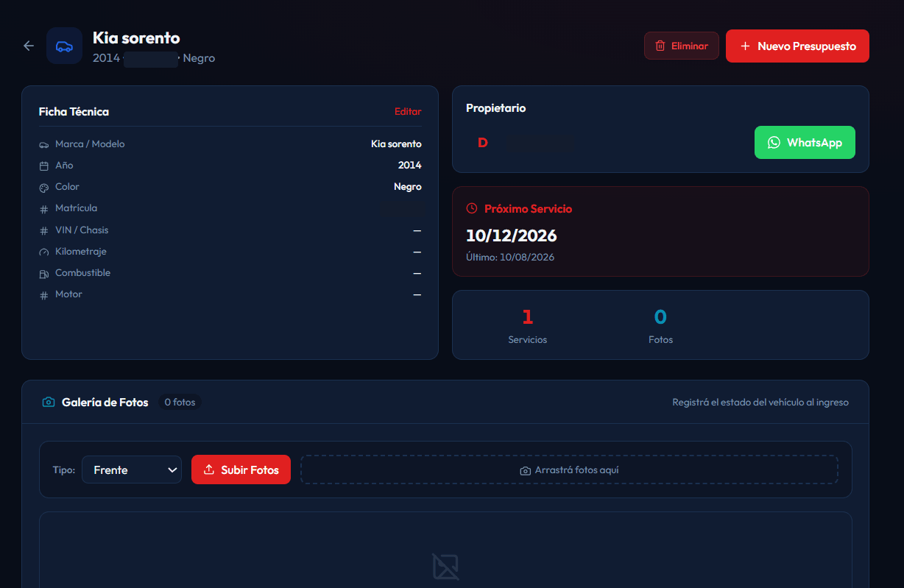Image resolution: width=904 pixels, height=588 pixels.
Task: Click the WhatsApp logo icon
Action: pos(774,143)
